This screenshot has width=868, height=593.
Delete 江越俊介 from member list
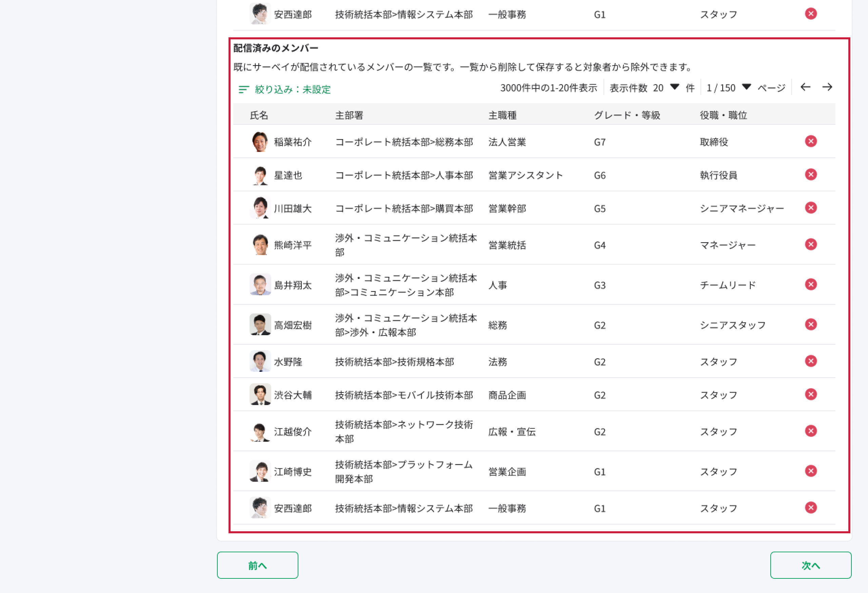tap(810, 431)
